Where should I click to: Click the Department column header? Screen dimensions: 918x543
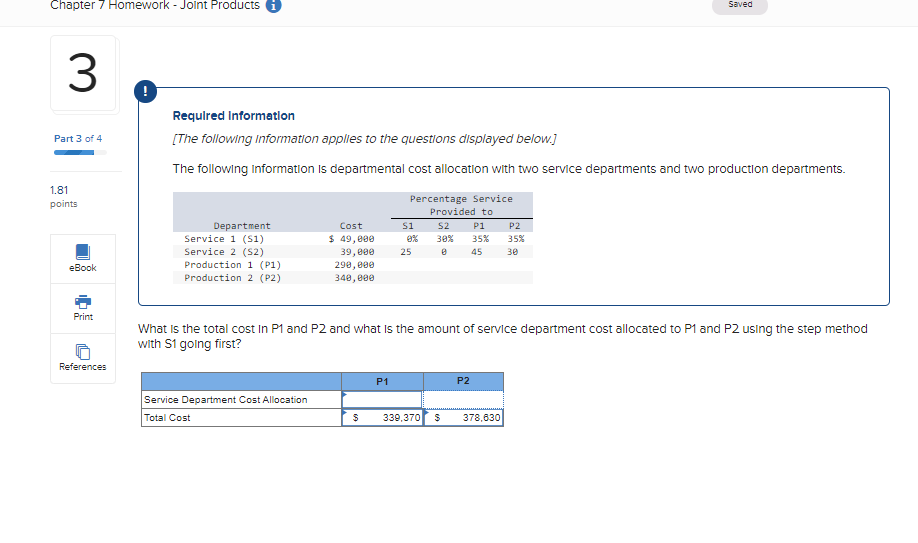coord(242,226)
